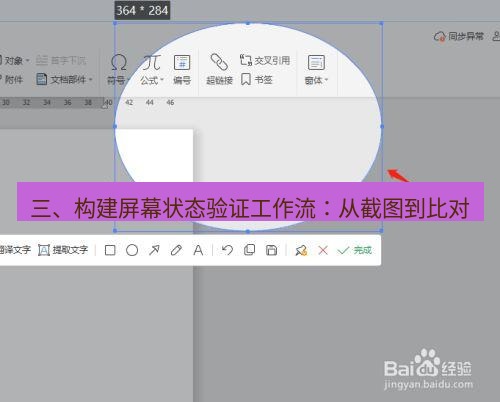The width and height of the screenshot is (500, 402).
Task: Open the 公式 formula dropdown
Action: (x=152, y=69)
